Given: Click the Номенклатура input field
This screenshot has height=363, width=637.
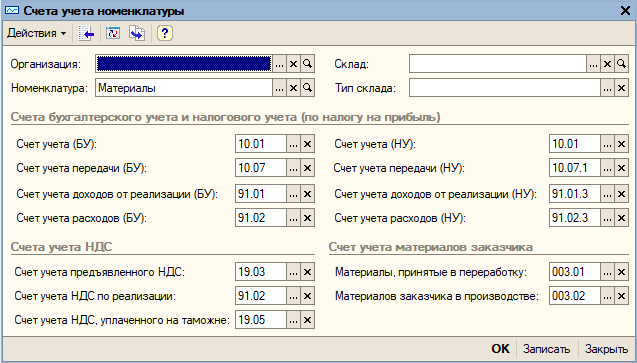Looking at the screenshot, I should tap(184, 88).
